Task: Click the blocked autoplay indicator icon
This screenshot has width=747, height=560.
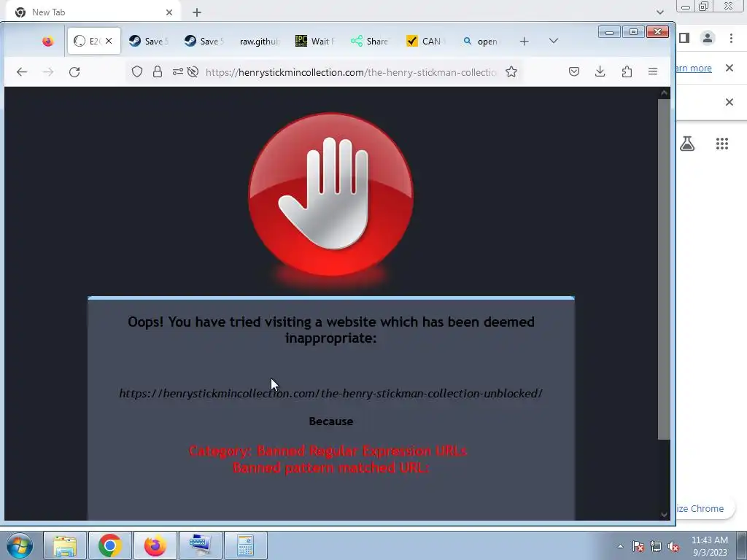Action: (x=193, y=72)
